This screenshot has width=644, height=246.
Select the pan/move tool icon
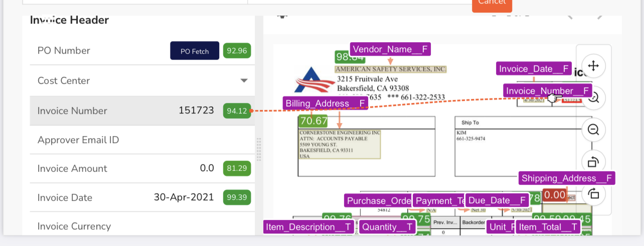593,66
